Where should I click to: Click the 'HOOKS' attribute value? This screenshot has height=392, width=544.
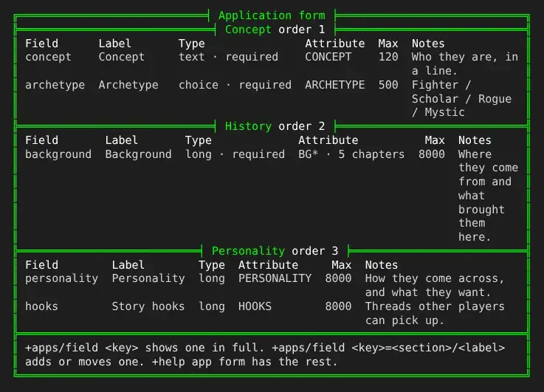(255, 306)
